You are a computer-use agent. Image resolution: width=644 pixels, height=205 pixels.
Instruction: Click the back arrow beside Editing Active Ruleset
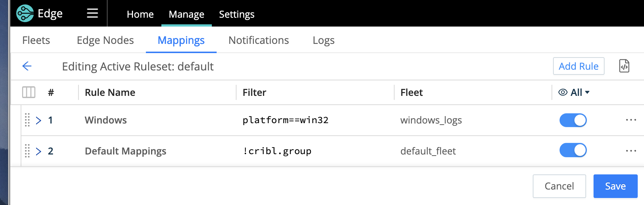point(27,66)
